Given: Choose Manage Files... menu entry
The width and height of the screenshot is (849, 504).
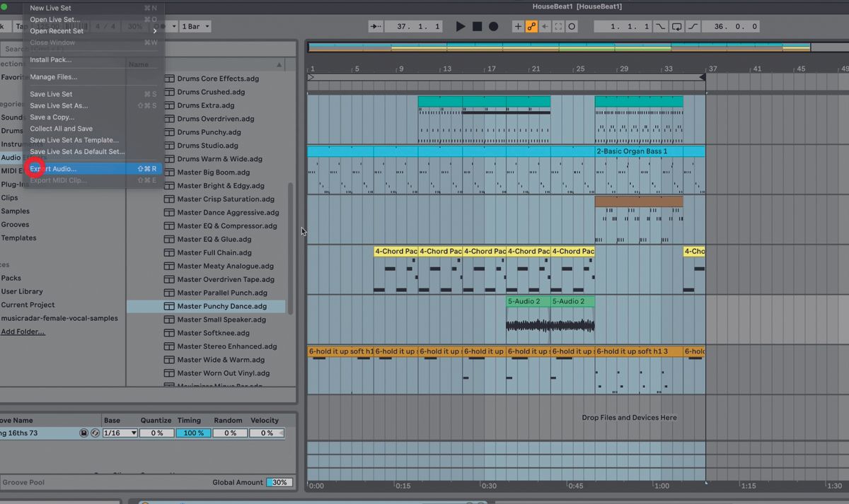Looking at the screenshot, I should coord(93,77).
